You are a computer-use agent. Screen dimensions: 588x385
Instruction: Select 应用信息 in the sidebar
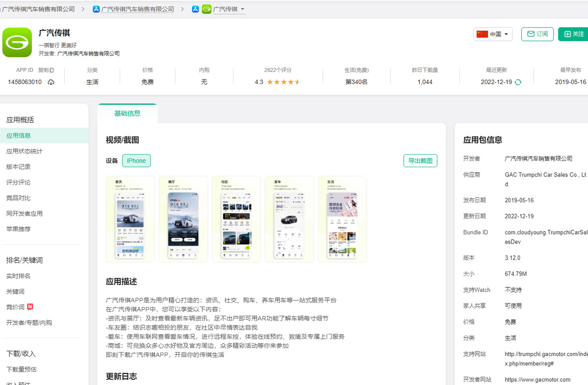point(44,136)
